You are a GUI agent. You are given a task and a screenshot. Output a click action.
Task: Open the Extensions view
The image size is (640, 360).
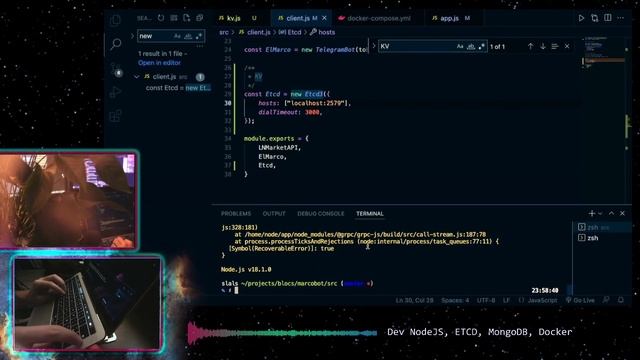(116, 116)
